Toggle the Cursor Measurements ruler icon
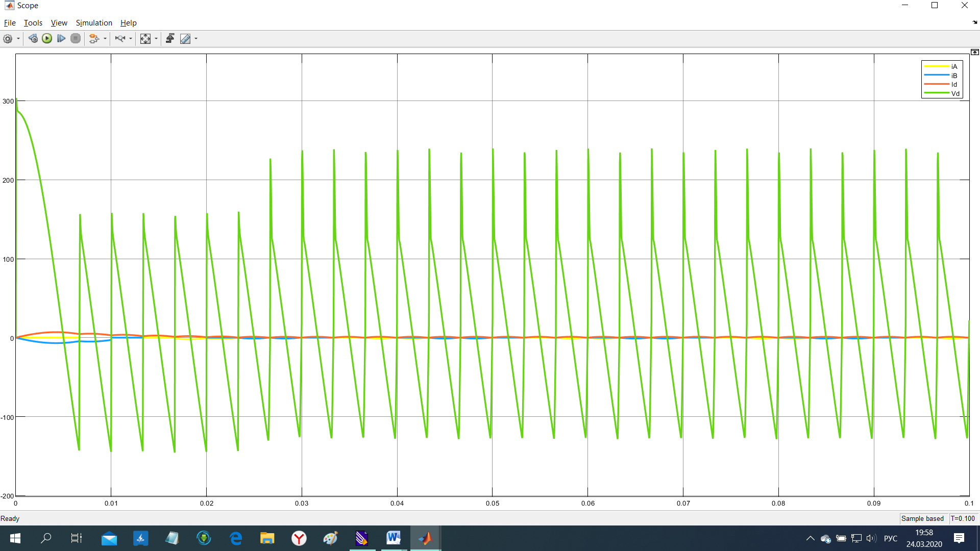 click(185, 39)
